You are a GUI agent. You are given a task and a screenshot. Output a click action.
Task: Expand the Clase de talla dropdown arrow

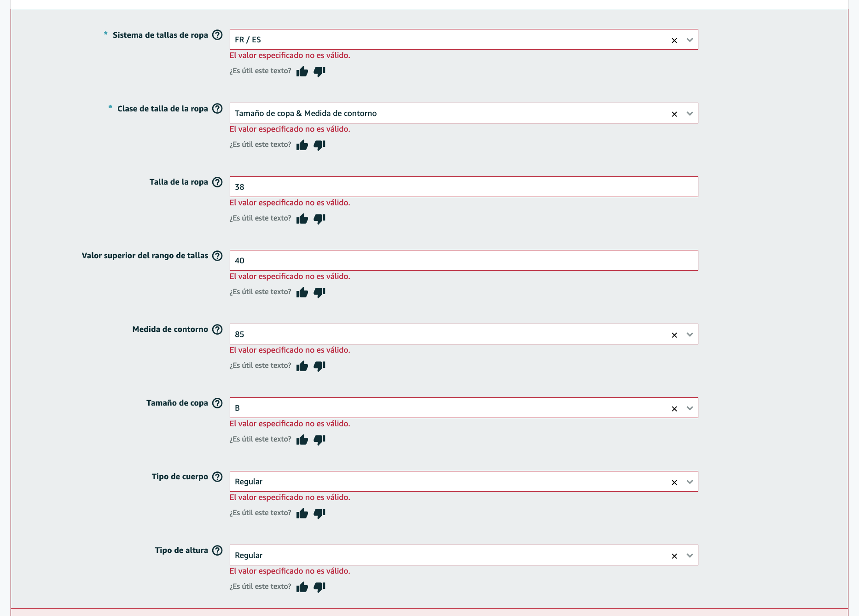[690, 114]
